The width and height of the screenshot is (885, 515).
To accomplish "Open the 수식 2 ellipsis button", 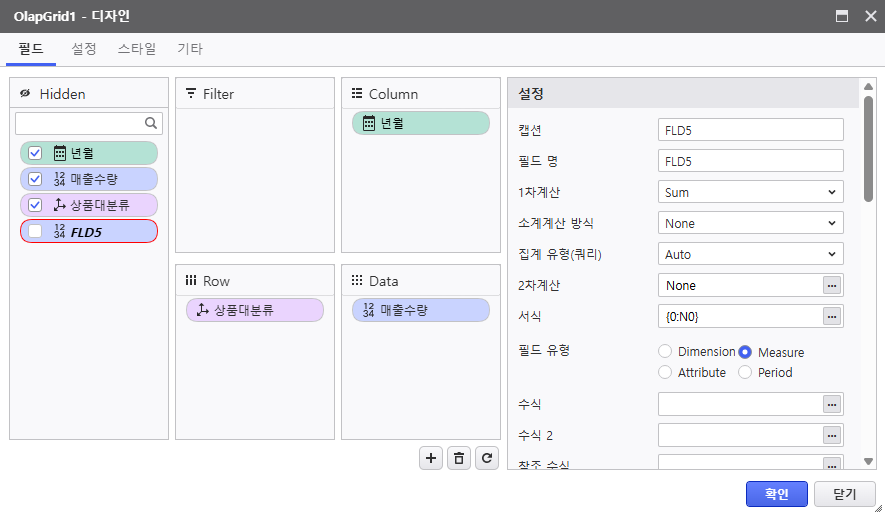I will (831, 435).
